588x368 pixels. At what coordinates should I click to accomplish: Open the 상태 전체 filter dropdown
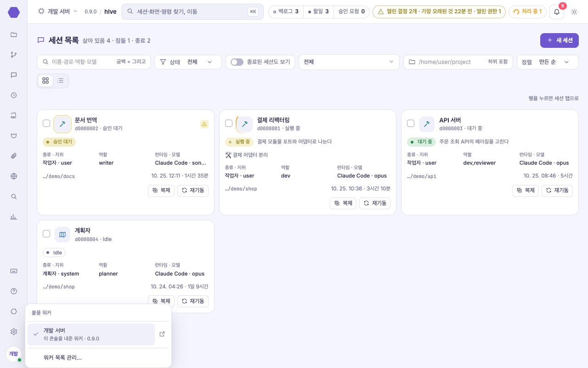(188, 62)
